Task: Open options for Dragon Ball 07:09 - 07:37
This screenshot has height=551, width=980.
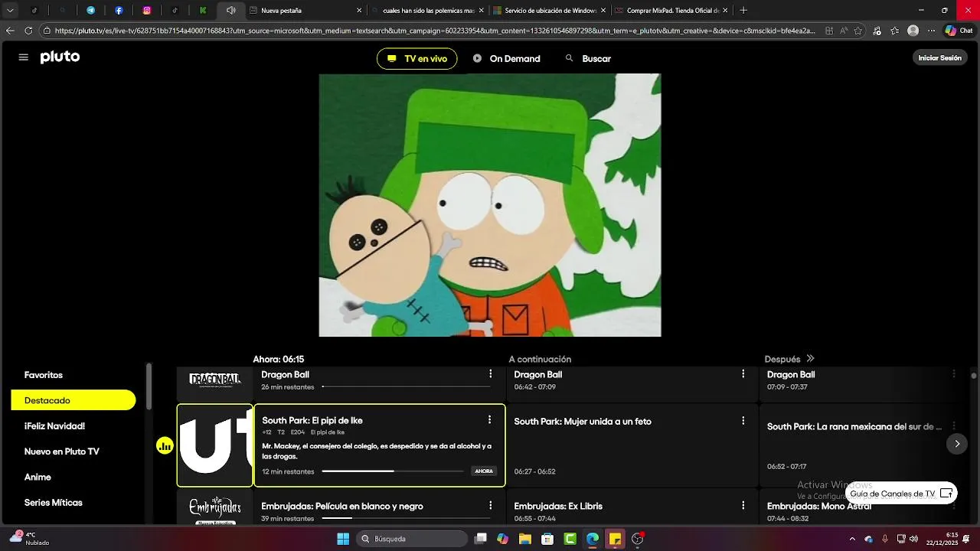Action: pyautogui.click(x=954, y=374)
